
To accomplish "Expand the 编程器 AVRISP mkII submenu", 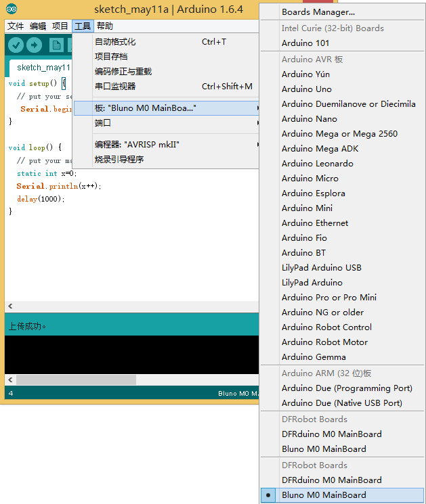I will pyautogui.click(x=167, y=145).
